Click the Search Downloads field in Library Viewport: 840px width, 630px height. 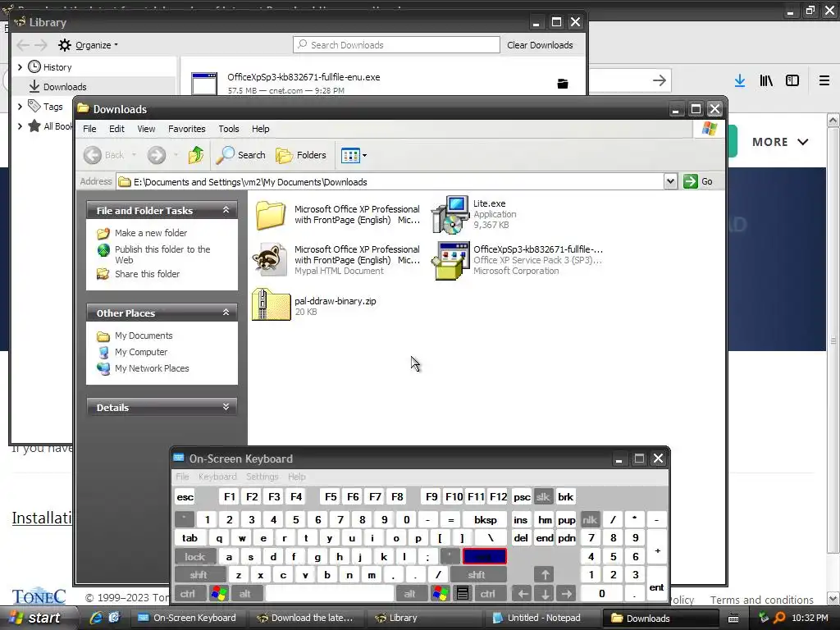pos(396,45)
